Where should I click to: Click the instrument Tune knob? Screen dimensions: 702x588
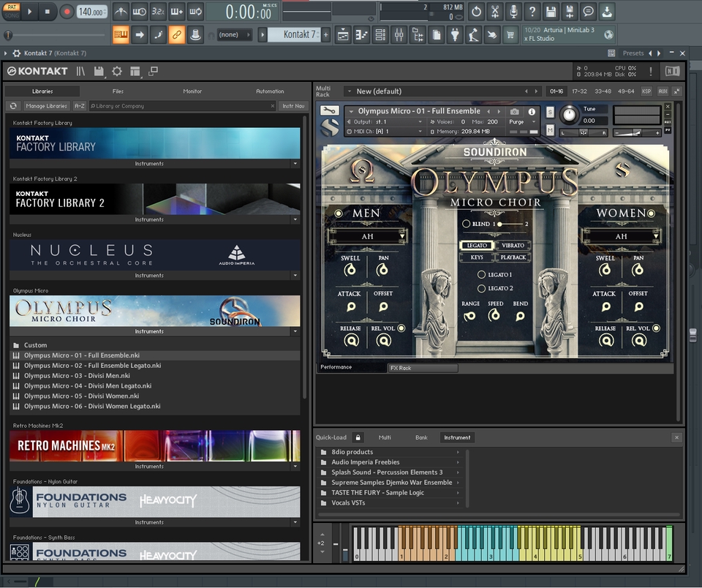pyautogui.click(x=569, y=115)
